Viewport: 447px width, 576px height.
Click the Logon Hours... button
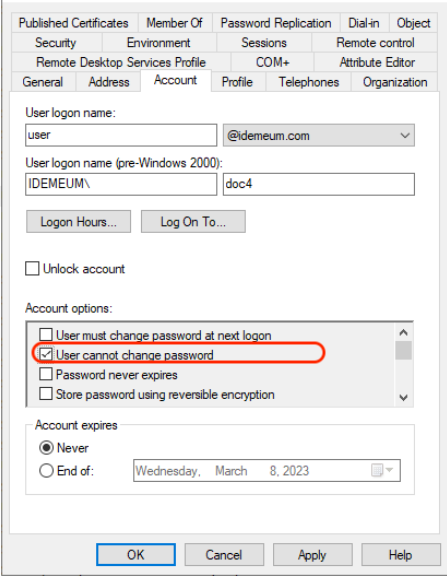(79, 222)
